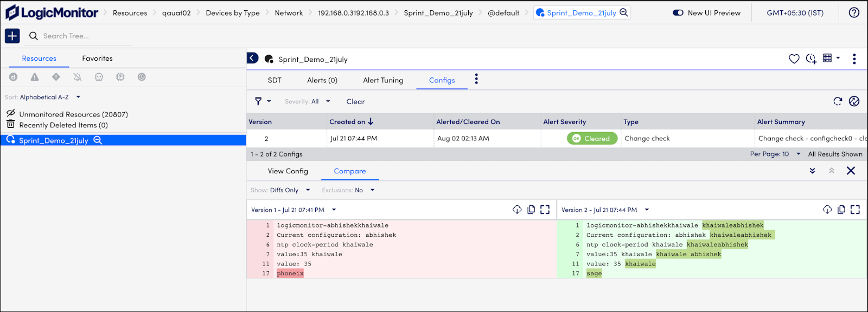Refresh the configs table
The width and height of the screenshot is (868, 312).
838,101
